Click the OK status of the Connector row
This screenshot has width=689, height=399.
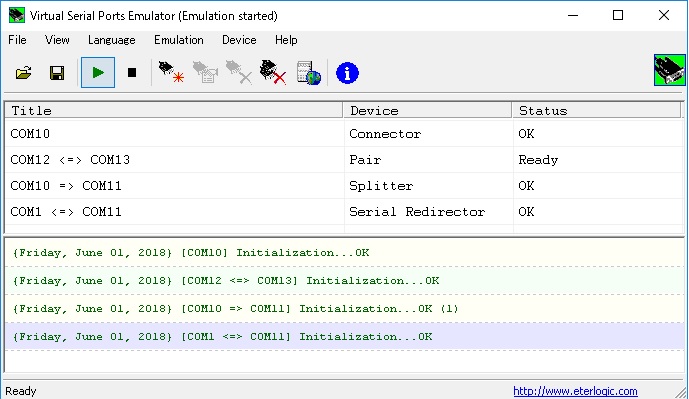coord(526,134)
